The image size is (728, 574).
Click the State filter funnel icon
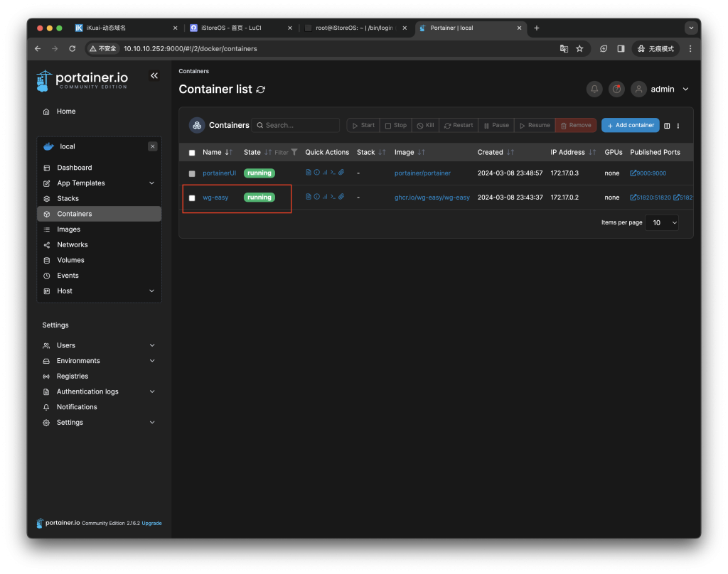[294, 152]
